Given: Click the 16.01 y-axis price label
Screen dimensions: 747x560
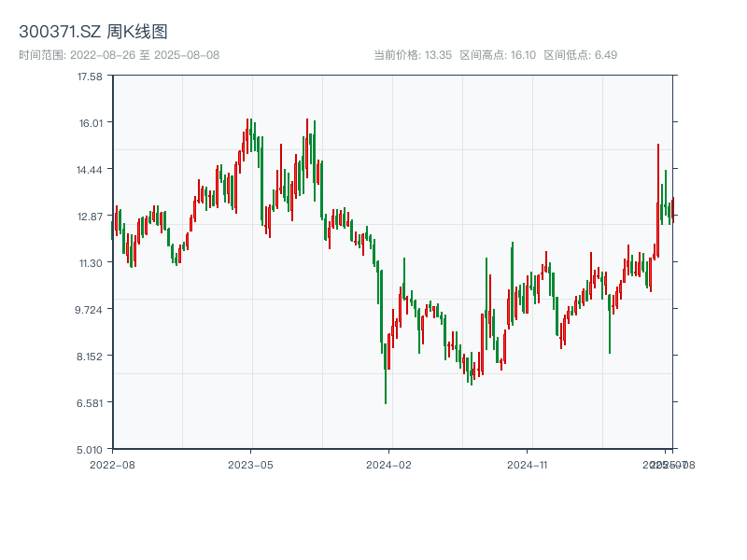Looking at the screenshot, I should (x=91, y=123).
